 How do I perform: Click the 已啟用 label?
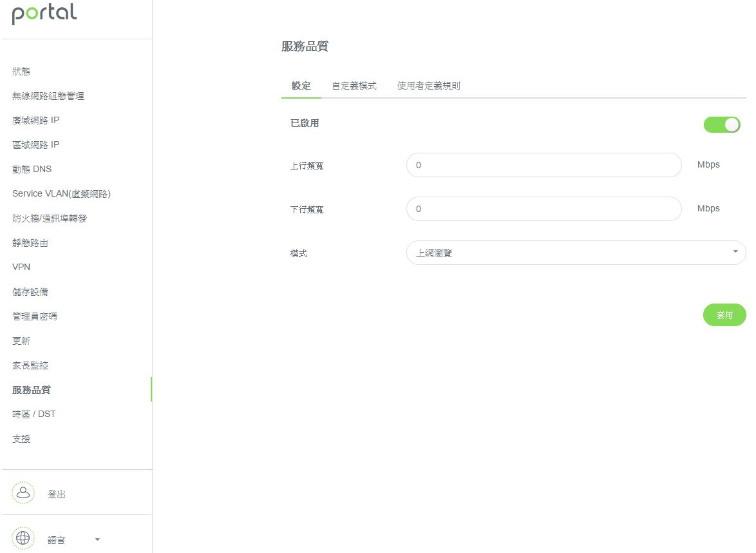tap(305, 123)
